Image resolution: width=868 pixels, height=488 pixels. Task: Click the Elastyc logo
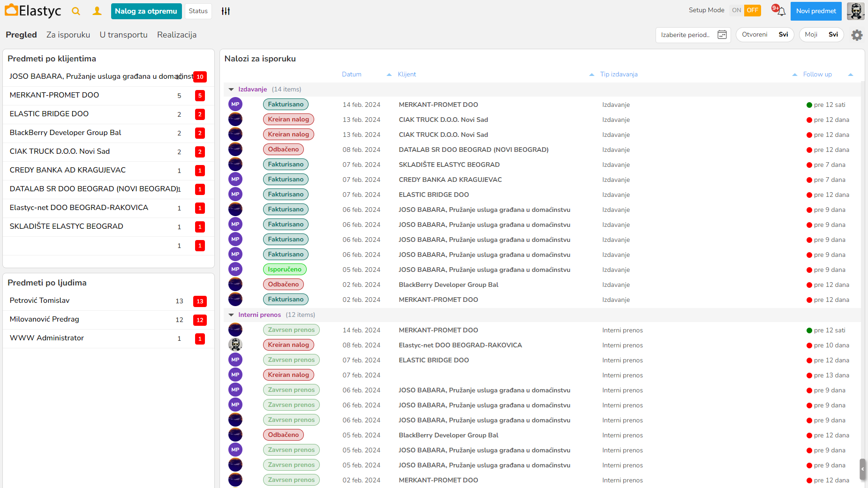point(33,11)
